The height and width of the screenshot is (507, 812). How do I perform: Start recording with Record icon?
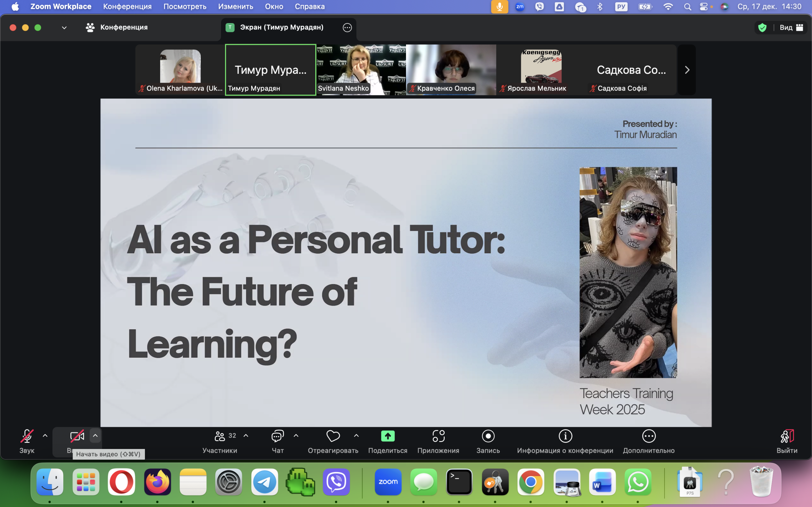488,436
